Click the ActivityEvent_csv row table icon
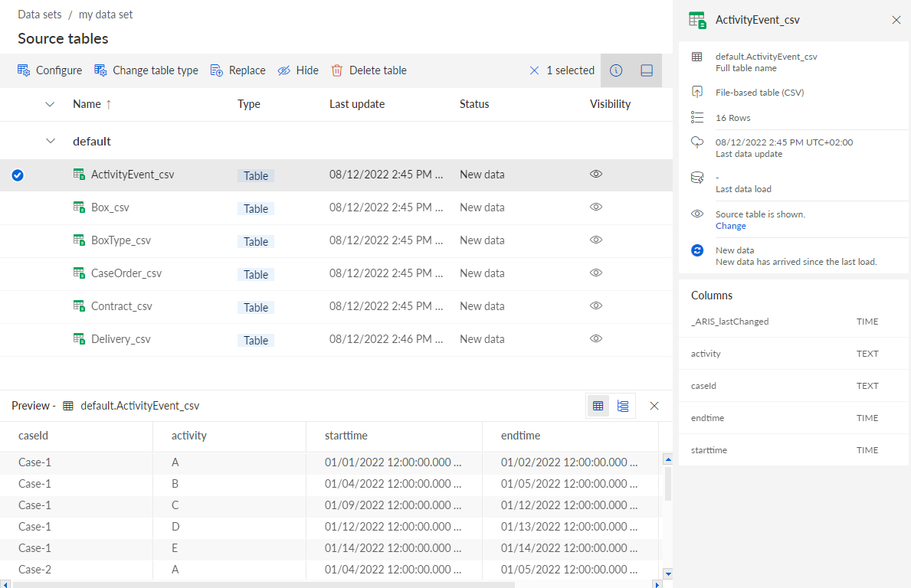 (79, 174)
